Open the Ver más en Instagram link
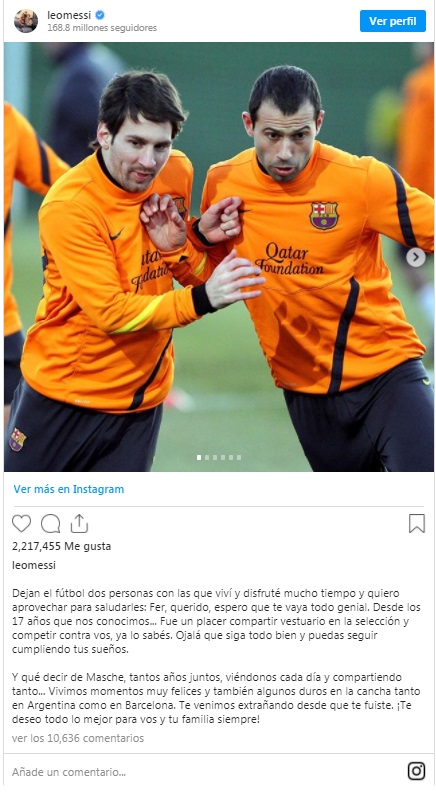Image resolution: width=436 pixels, height=800 pixels. pos(69,489)
